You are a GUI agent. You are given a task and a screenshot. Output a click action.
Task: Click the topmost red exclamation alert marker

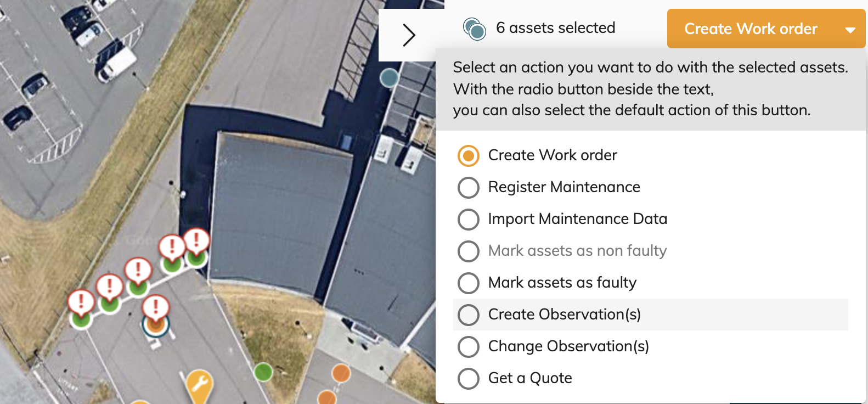(x=196, y=240)
